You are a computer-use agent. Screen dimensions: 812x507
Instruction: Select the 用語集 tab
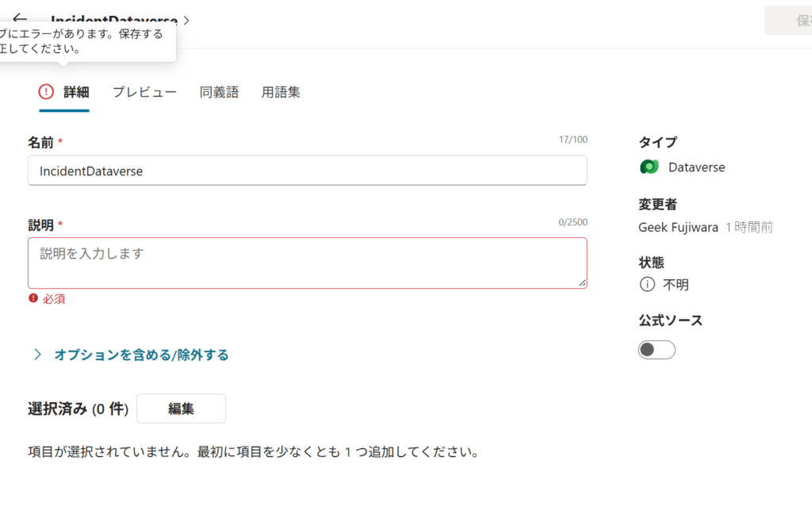[x=281, y=92]
